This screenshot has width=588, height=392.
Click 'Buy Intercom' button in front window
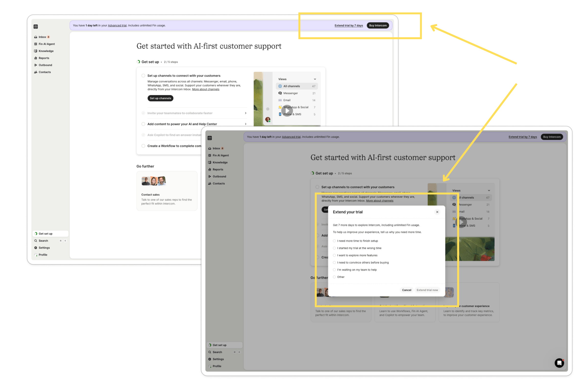[552, 137]
